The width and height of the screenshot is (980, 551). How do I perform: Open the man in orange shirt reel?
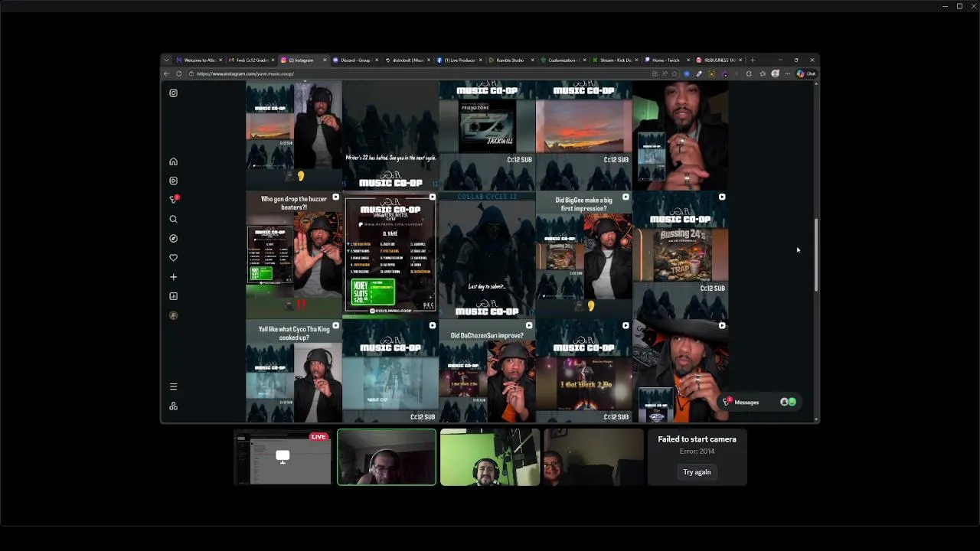click(680, 371)
